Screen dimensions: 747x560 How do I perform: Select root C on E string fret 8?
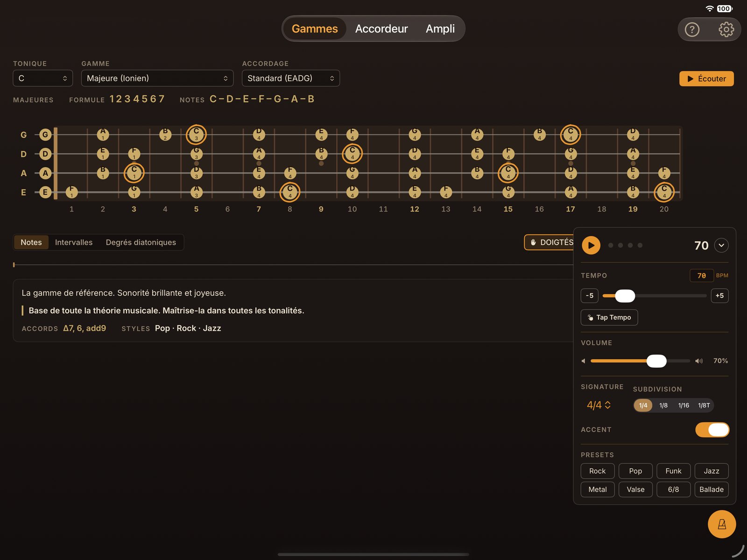[290, 192]
